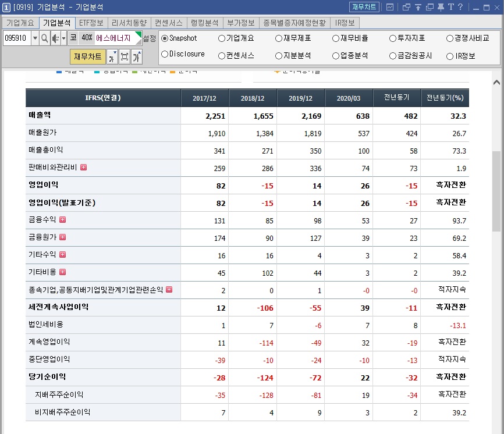
Task: Click the vertical scrollbar thumb
Action: coord(496,191)
